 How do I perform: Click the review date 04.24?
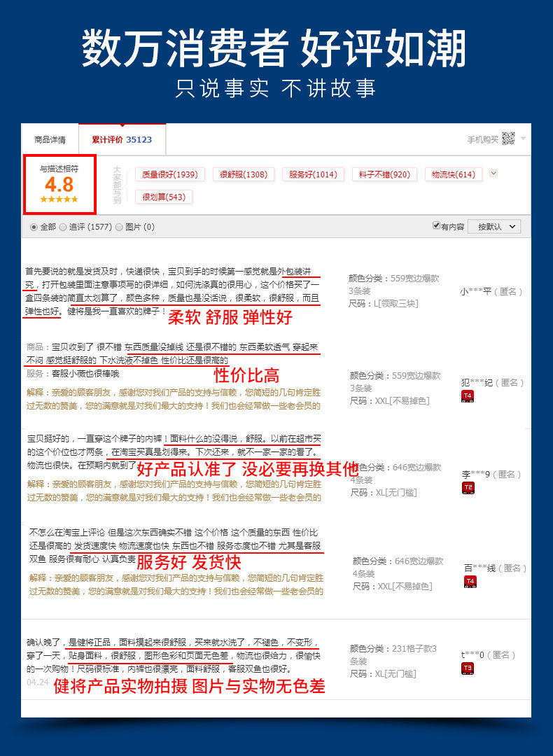click(38, 682)
